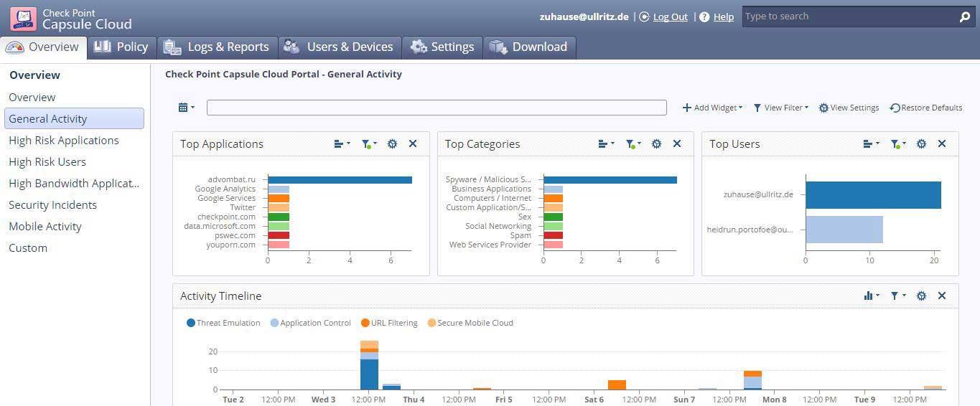
Task: Open the Download tab
Action: pyautogui.click(x=529, y=47)
